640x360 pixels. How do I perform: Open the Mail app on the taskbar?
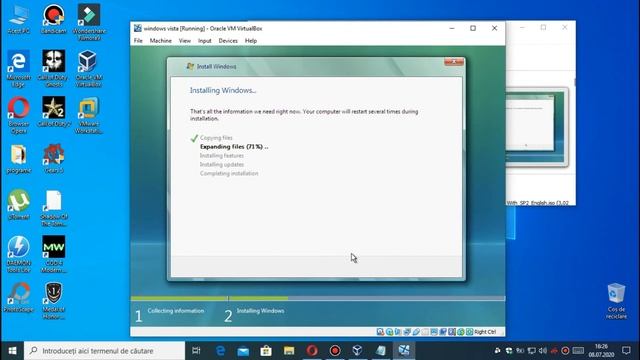243,351
